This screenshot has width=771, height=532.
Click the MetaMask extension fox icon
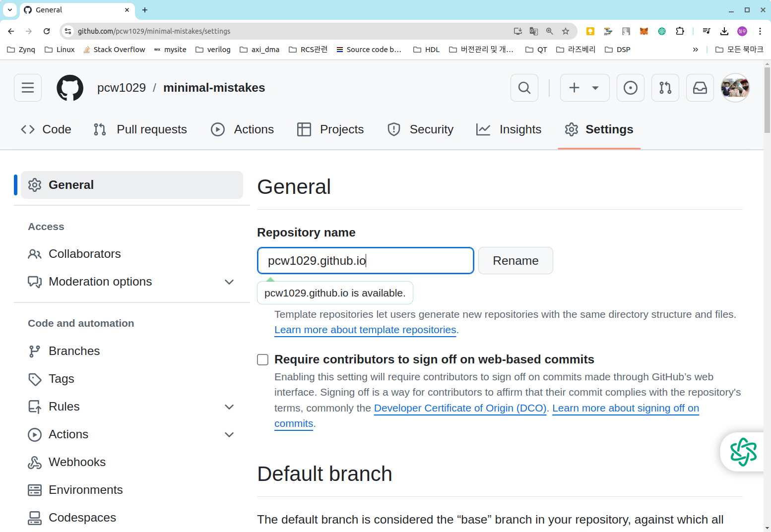[643, 31]
